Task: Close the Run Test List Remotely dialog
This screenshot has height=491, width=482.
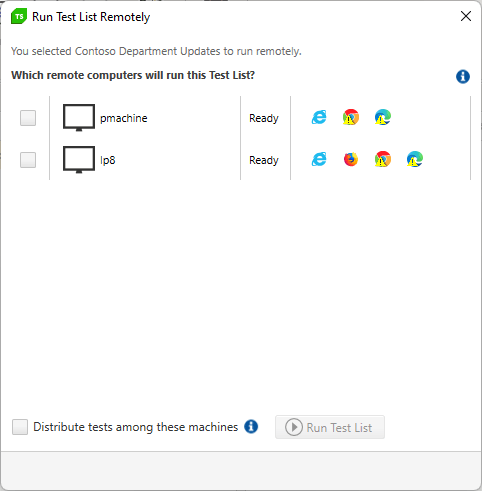Action: click(466, 16)
